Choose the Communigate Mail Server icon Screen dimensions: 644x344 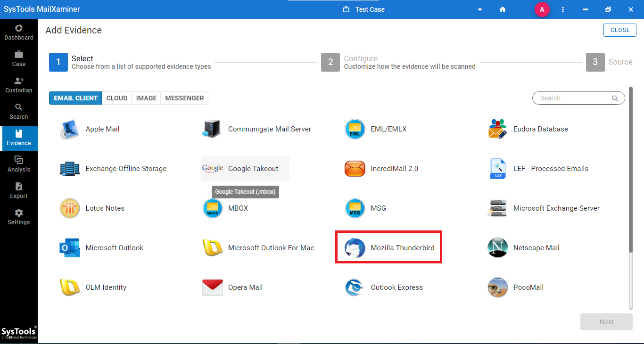pyautogui.click(x=212, y=129)
